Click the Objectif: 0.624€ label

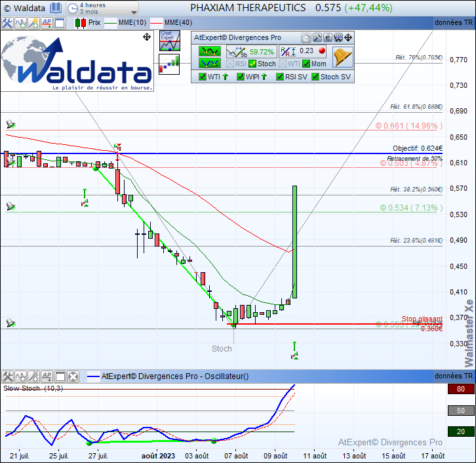coord(418,148)
